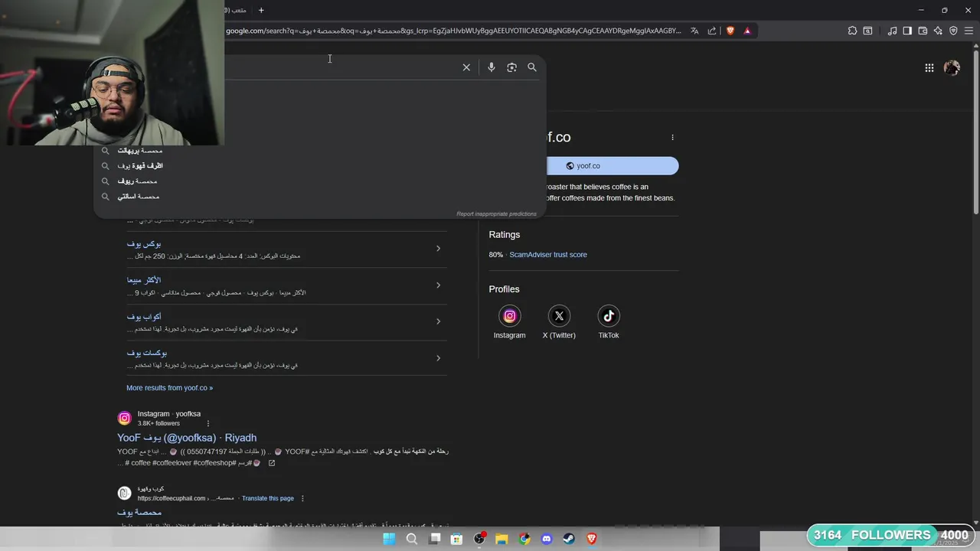Click Instagram favicon in search result
This screenshot has width=980, height=551.
pos(124,418)
